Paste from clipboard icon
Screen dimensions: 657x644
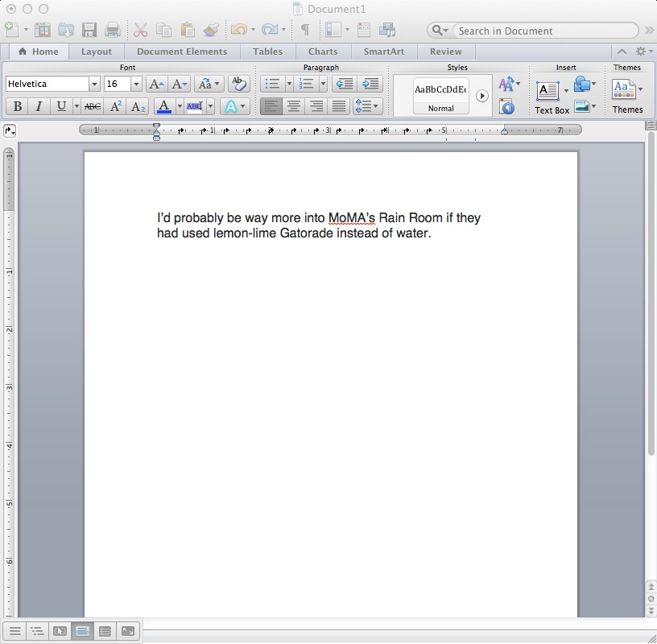tap(188, 30)
